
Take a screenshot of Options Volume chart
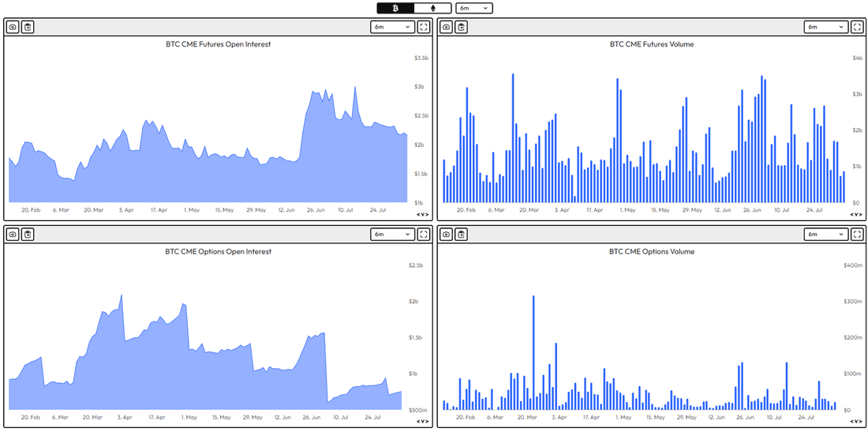[x=446, y=235]
